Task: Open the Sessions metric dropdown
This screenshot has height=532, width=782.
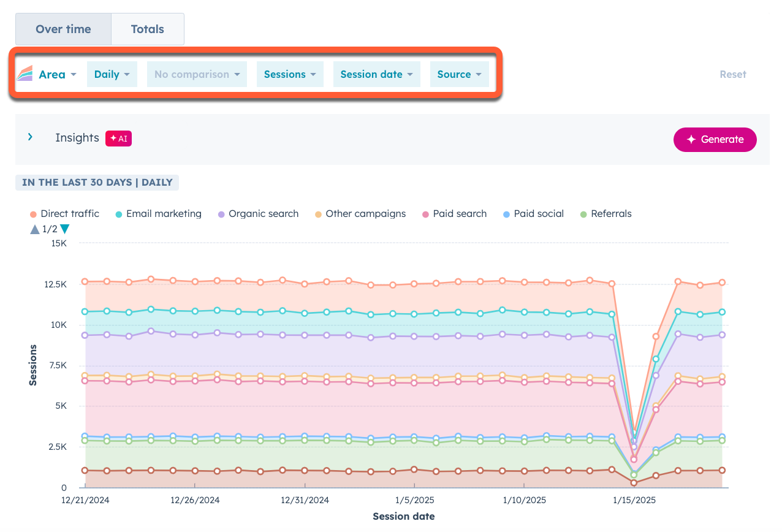Action: pos(290,74)
